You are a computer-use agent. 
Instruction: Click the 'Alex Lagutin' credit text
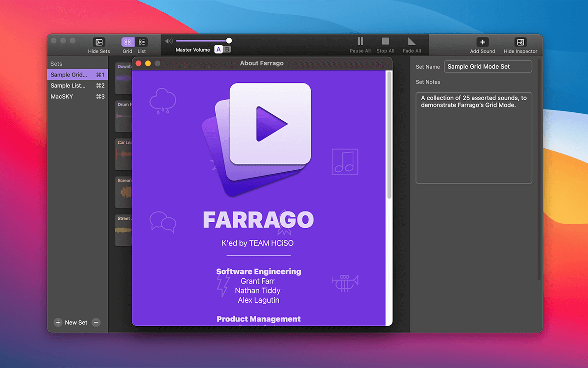tap(259, 300)
